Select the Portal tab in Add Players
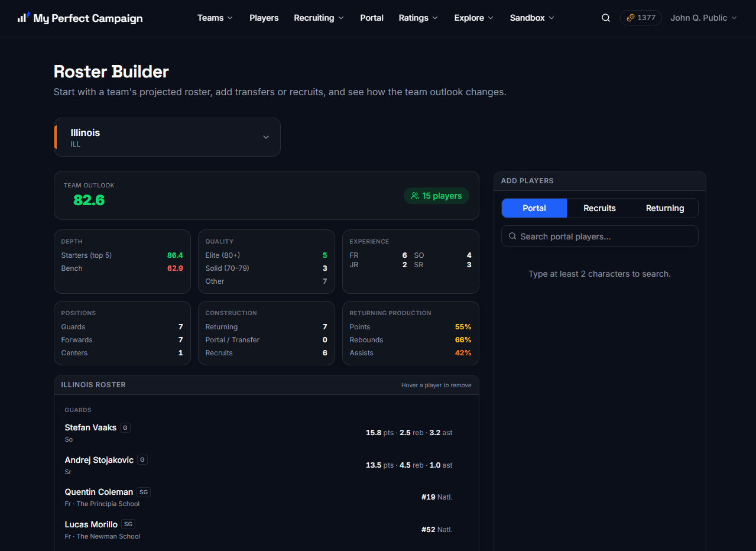Screen dimensions: 756x551 click(534, 208)
